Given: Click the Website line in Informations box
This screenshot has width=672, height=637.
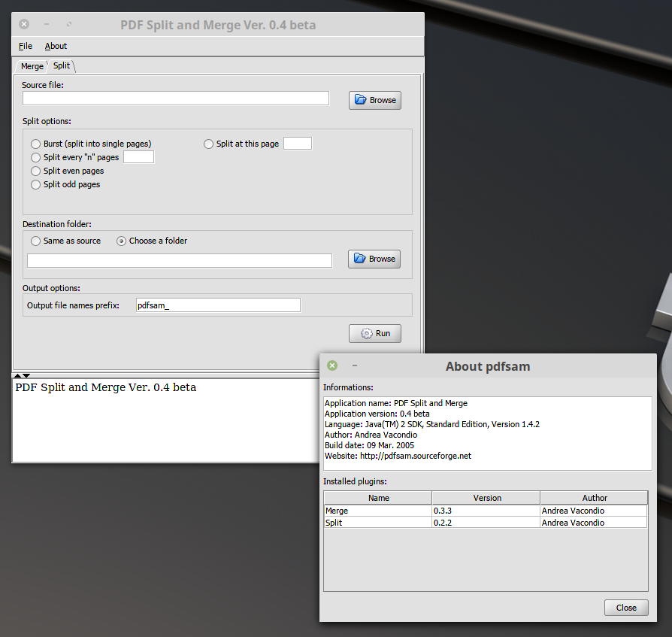Looking at the screenshot, I should [x=398, y=456].
